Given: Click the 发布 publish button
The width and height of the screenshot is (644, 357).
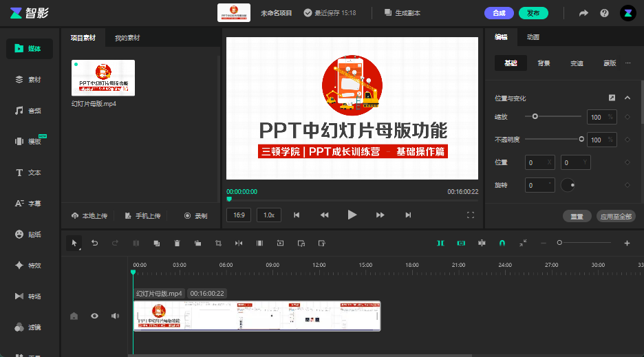Looking at the screenshot, I should (x=533, y=13).
